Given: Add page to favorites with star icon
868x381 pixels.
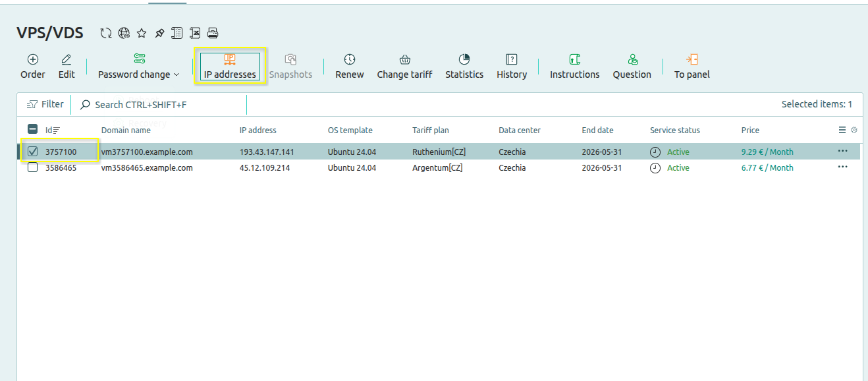Looking at the screenshot, I should [141, 33].
